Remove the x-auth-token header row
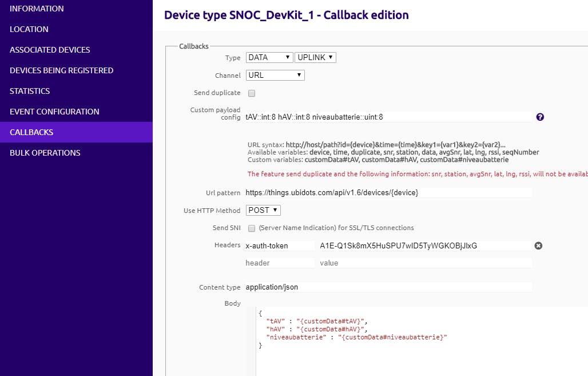 coord(538,246)
